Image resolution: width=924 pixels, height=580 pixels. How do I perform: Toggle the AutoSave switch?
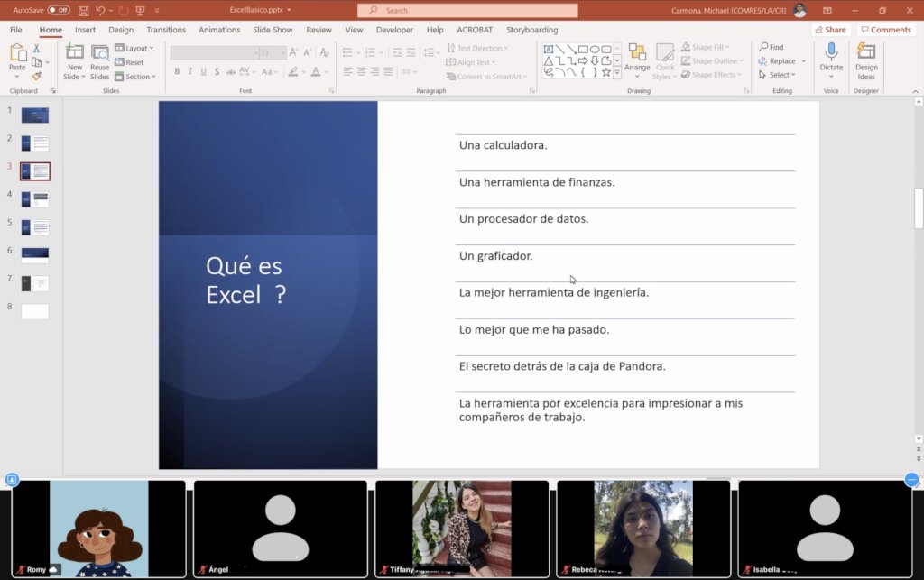point(59,10)
